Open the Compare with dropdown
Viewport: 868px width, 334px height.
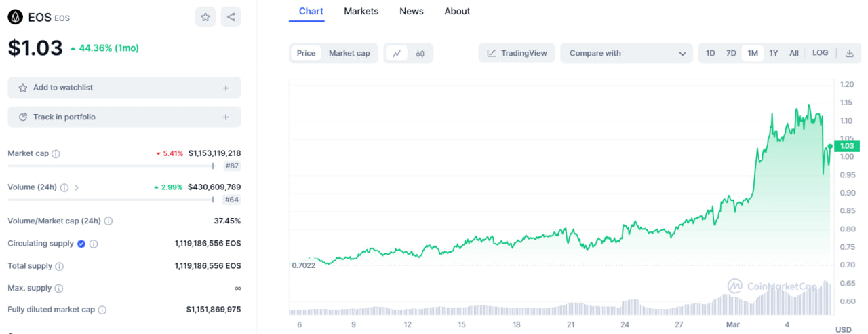(627, 53)
